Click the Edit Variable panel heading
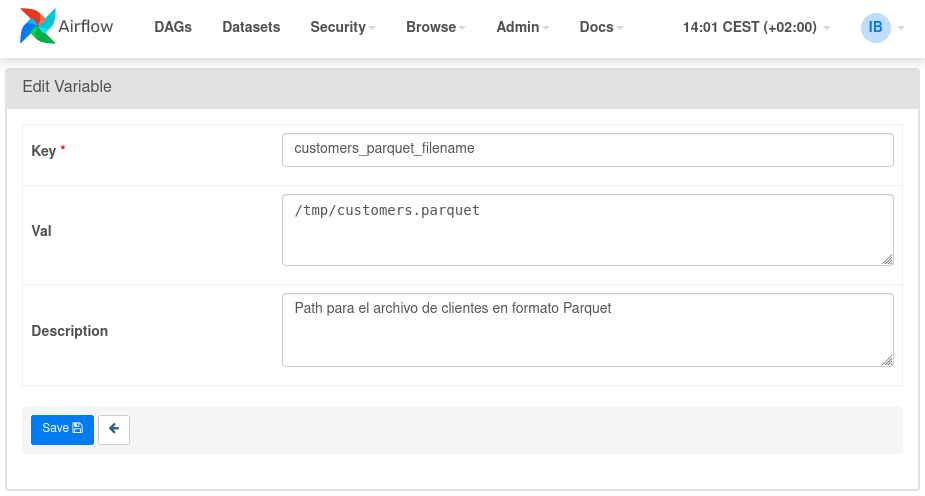 tap(67, 87)
